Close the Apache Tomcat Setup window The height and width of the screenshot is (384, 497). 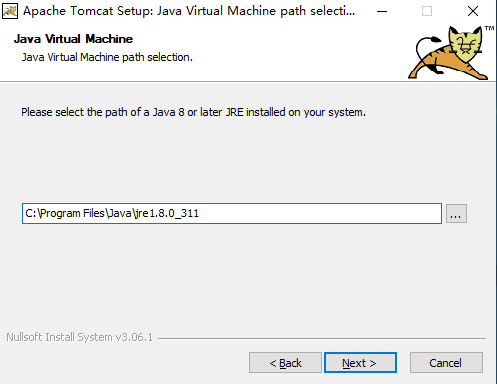pyautogui.click(x=473, y=11)
